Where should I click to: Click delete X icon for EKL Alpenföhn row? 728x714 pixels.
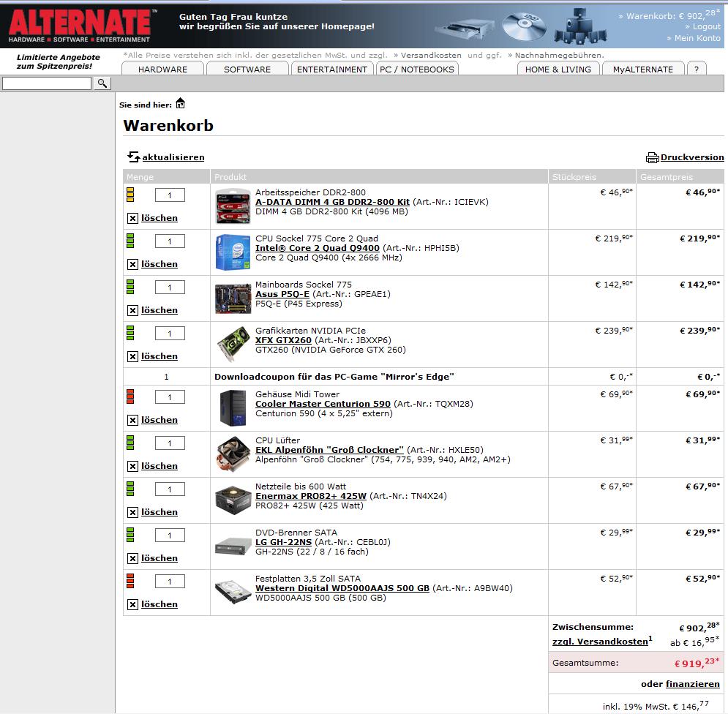[132, 466]
